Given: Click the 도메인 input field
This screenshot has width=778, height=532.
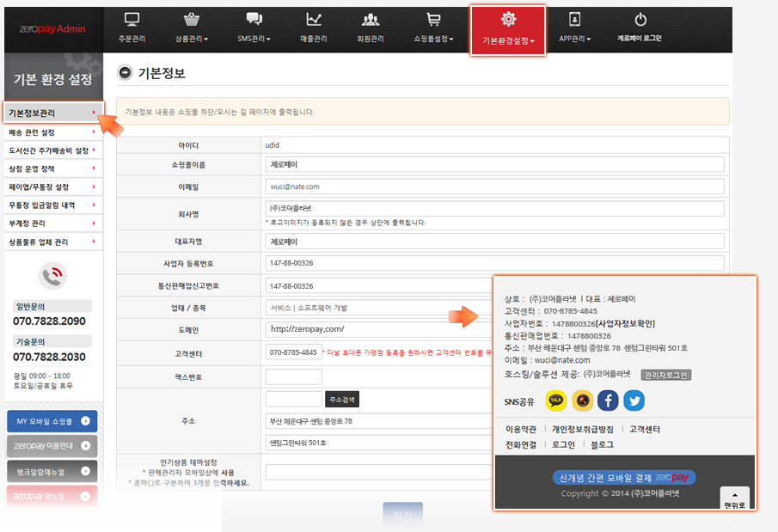Looking at the screenshot, I should point(380,329).
